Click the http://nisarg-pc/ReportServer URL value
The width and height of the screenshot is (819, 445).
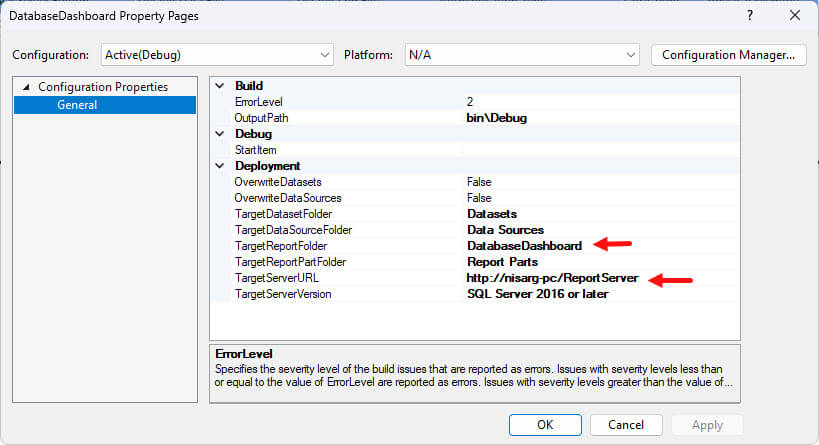pyautogui.click(x=552, y=278)
